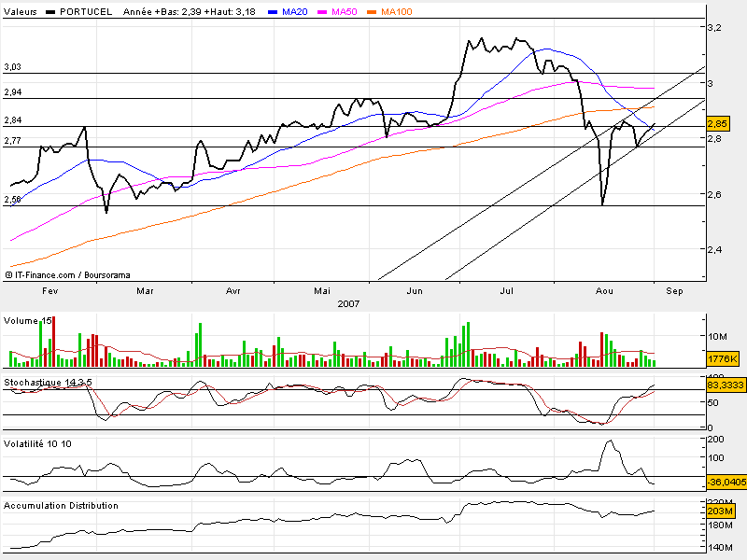
Task: Click the 3,03 resistance level label
Action: 13,66
